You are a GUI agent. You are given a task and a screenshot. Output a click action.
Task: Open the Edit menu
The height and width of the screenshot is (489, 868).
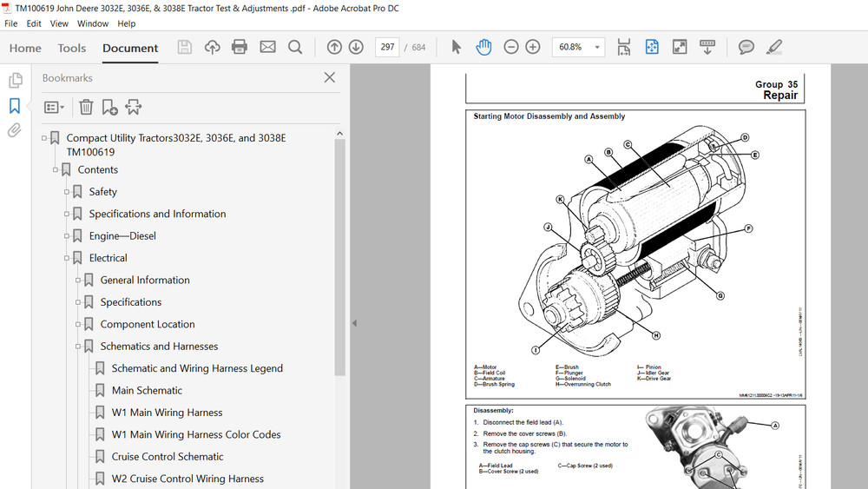click(x=34, y=23)
